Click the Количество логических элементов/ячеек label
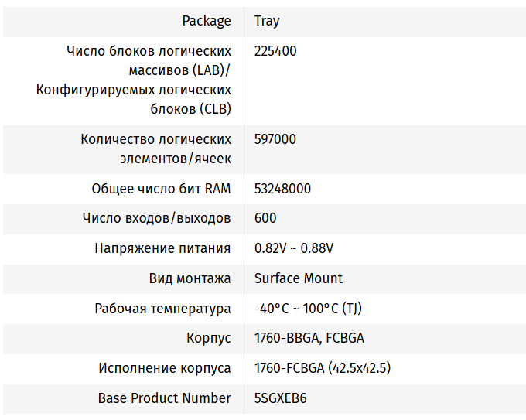The image size is (526, 420). pos(155,149)
